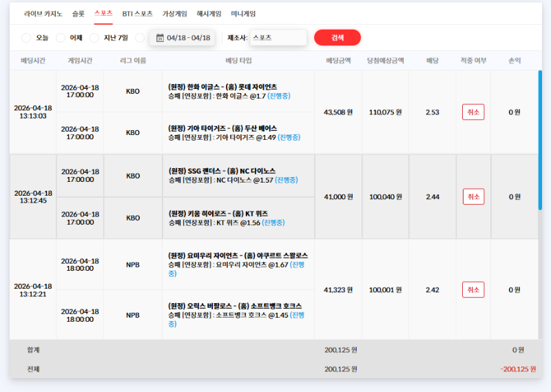The width and height of the screenshot is (551, 392).
Task: Switch to the 라이브 카지노 tab
Action: (43, 13)
